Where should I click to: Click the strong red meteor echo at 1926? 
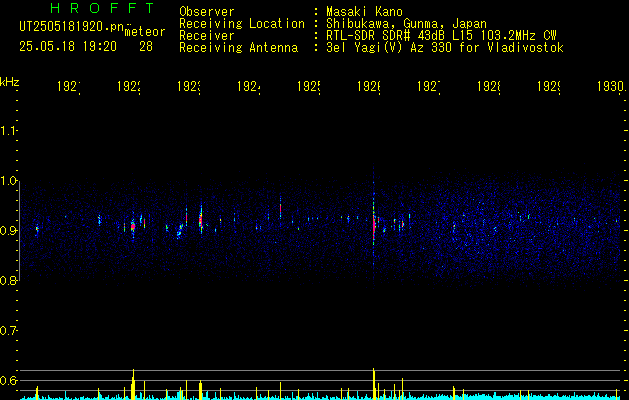374,227
